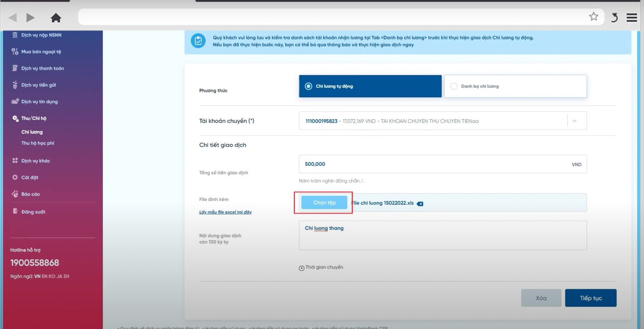Choose the Danh bạ chi lương option
The width and height of the screenshot is (644, 329).
[454, 86]
